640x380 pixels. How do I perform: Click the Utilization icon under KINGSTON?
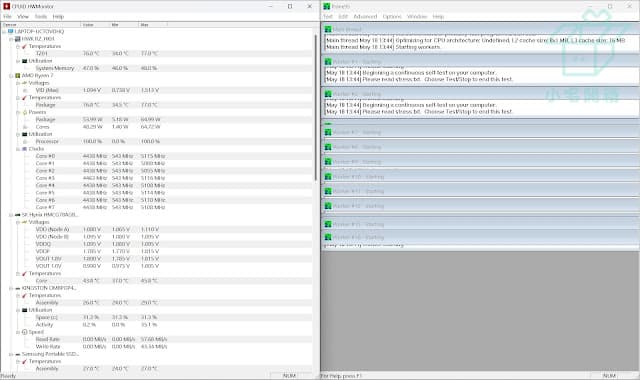pos(24,310)
